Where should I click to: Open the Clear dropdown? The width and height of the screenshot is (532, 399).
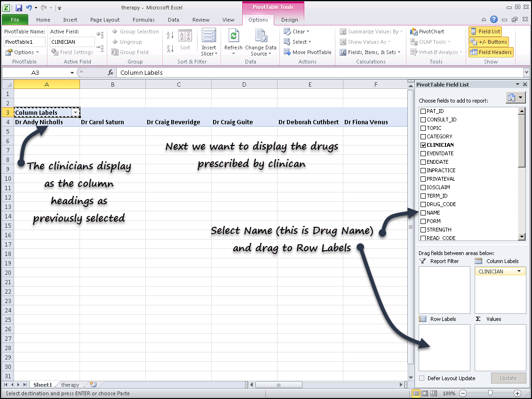point(296,32)
